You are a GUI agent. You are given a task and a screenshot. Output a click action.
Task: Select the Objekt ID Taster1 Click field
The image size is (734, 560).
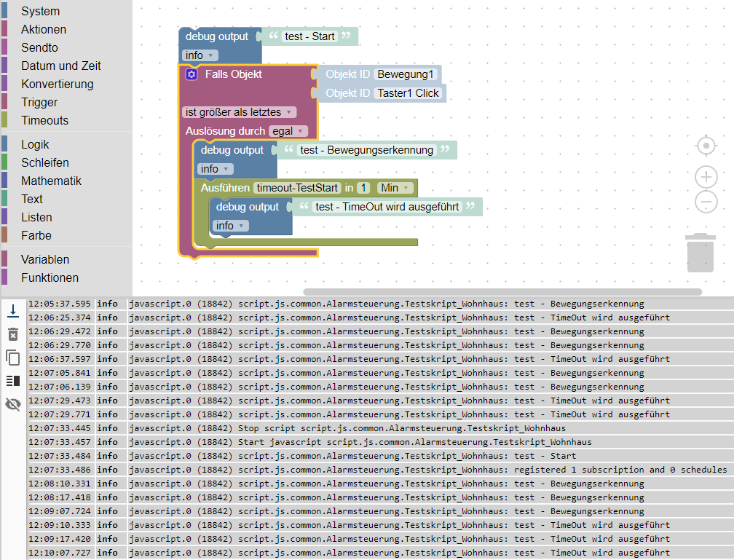408,93
